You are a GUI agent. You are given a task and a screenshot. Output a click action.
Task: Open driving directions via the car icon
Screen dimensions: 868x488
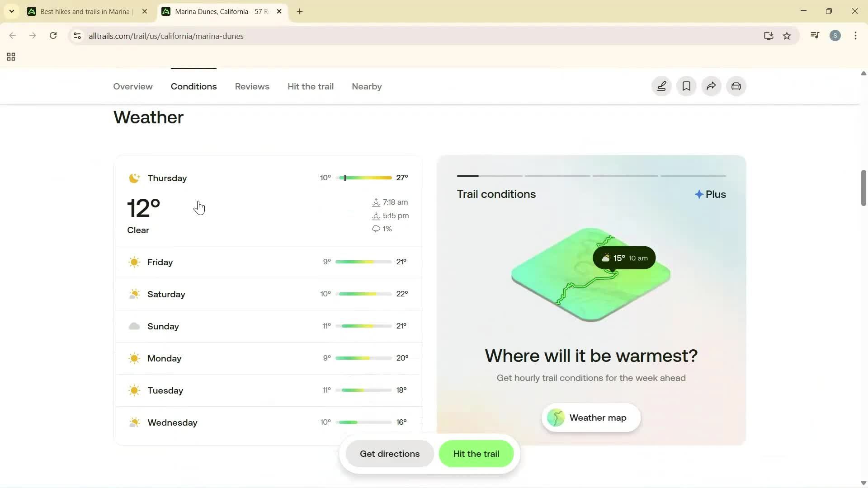pyautogui.click(x=736, y=86)
